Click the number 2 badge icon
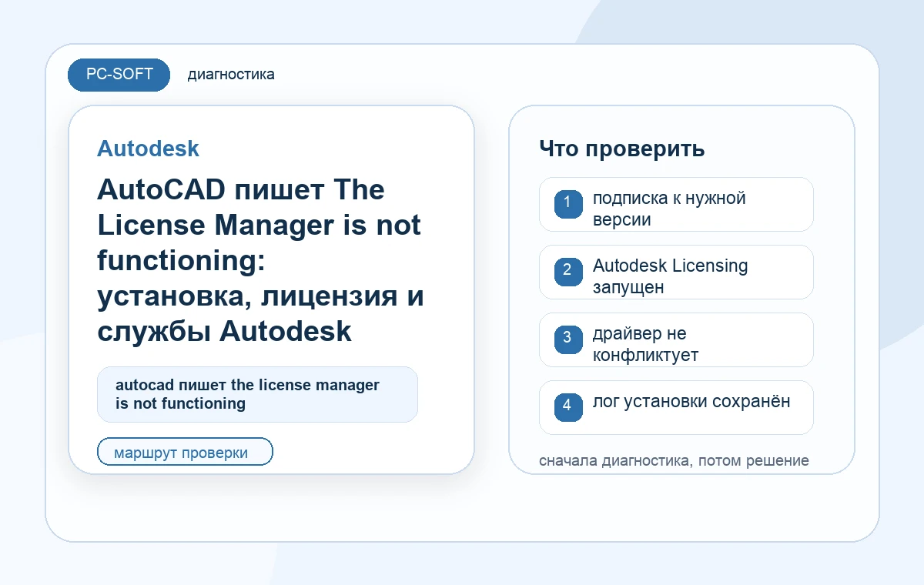The image size is (924, 585). [x=567, y=272]
